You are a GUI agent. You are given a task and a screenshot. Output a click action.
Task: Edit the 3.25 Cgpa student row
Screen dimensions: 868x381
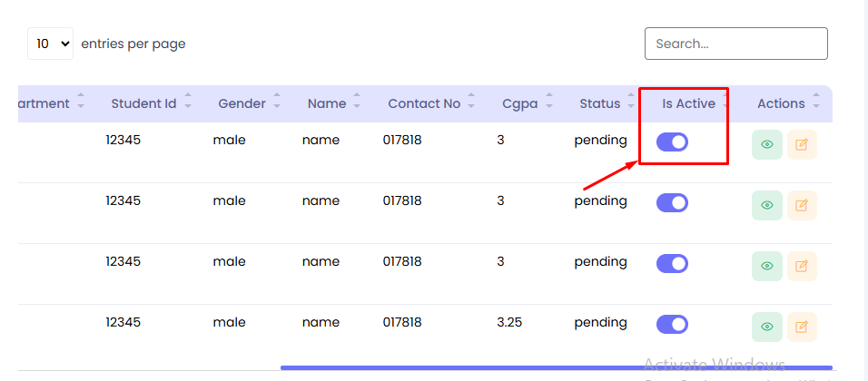pyautogui.click(x=802, y=327)
